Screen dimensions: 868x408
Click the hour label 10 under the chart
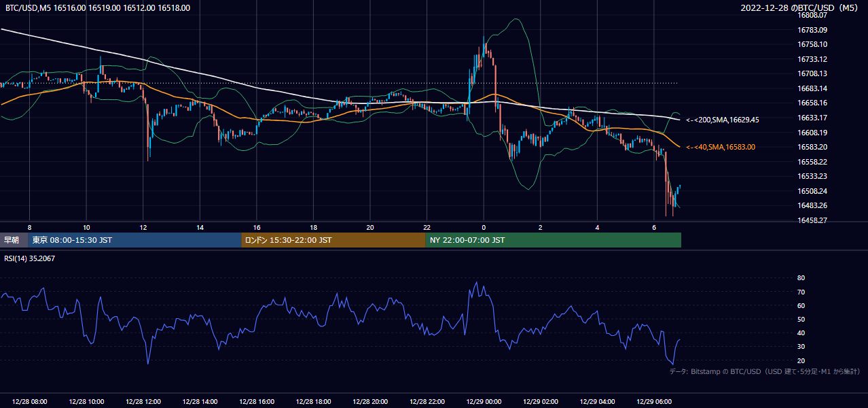86,227
